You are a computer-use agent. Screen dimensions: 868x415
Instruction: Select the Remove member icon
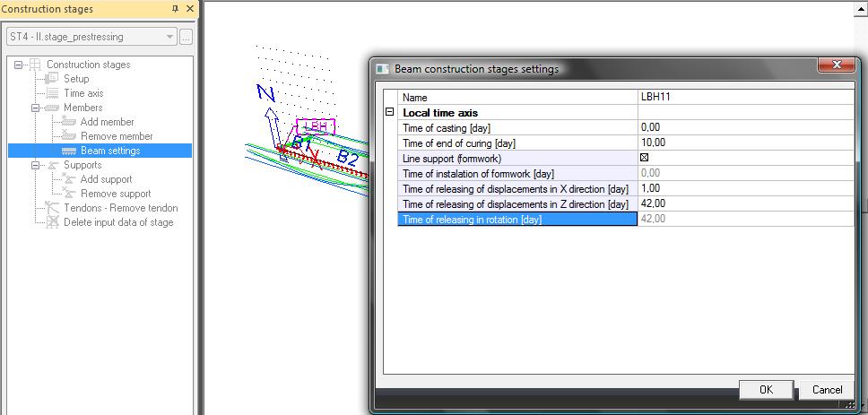click(x=69, y=136)
